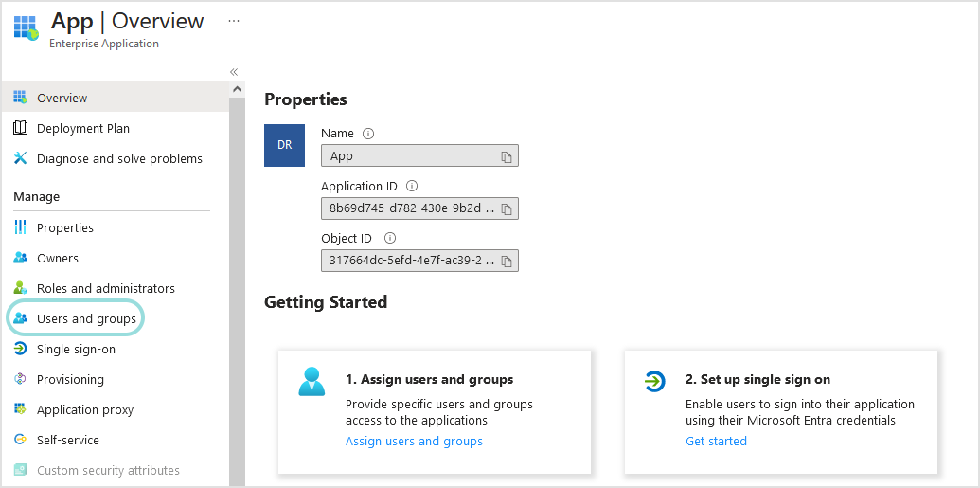
Task: Open the Provisioning page
Action: pos(70,379)
